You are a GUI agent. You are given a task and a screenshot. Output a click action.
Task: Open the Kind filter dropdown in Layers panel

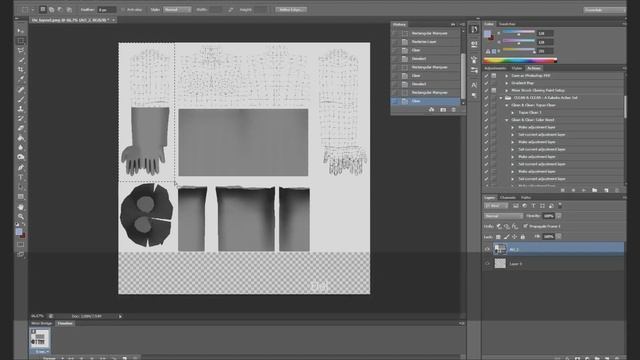tap(496, 206)
